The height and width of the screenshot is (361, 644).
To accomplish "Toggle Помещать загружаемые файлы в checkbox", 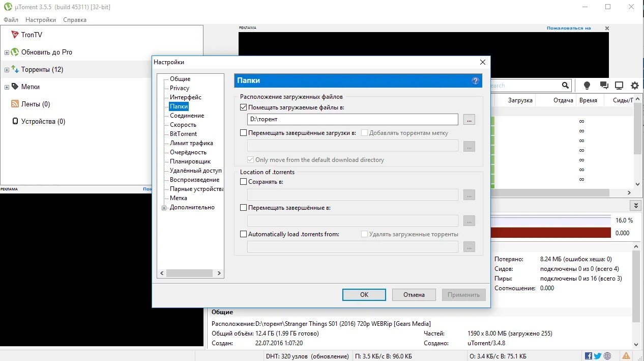I will point(243,107).
